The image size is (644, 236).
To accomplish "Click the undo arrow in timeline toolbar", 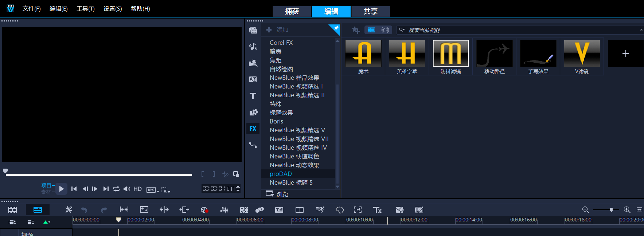I will pyautogui.click(x=84, y=210).
